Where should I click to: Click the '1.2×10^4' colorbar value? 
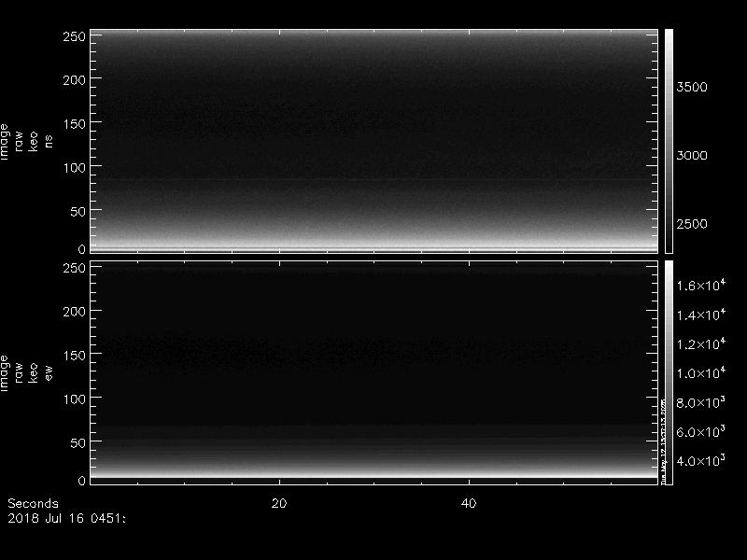tap(701, 343)
